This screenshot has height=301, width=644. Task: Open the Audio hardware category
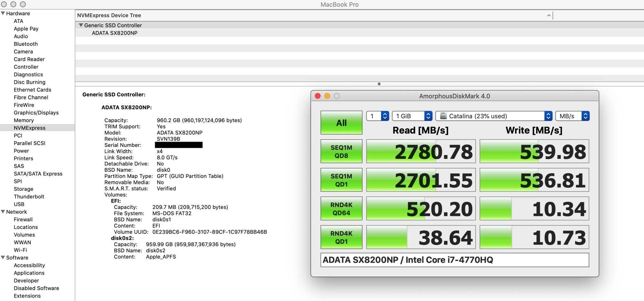[x=21, y=36]
